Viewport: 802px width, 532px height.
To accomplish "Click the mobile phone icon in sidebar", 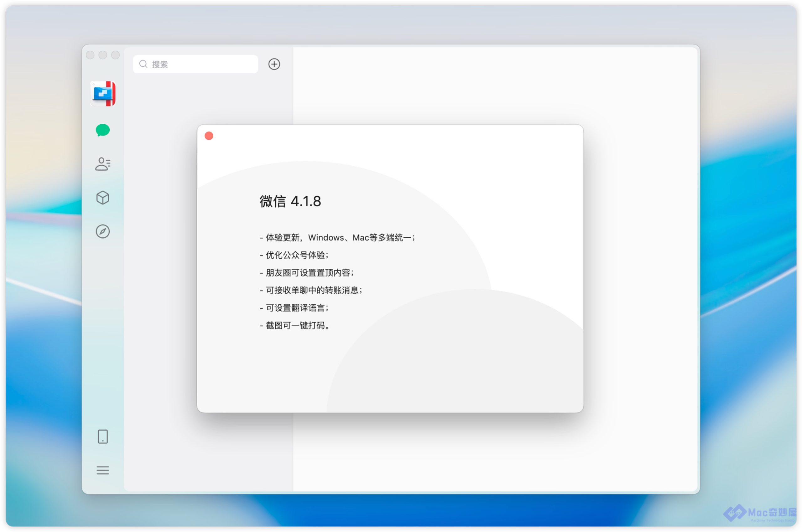I will pyautogui.click(x=102, y=437).
